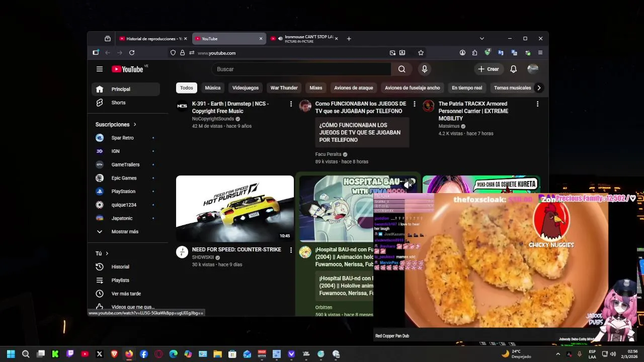Screen dimensions: 644x362
Task: Open Facu Peralta channel link
Action: 328,154
